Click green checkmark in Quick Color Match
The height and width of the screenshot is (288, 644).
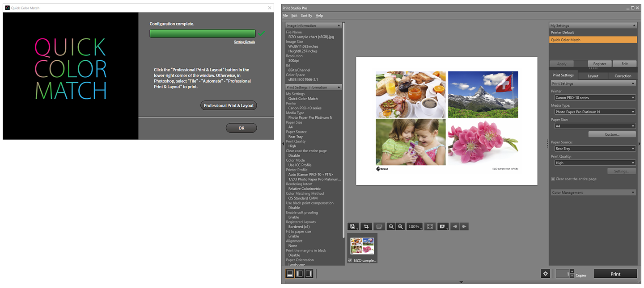[261, 33]
